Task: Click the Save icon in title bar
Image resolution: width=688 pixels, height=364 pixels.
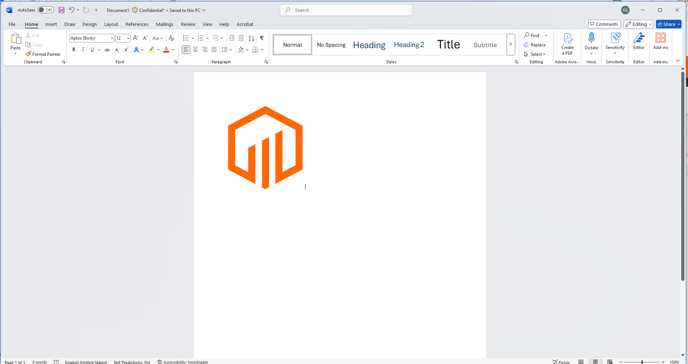Action: pyautogui.click(x=61, y=10)
